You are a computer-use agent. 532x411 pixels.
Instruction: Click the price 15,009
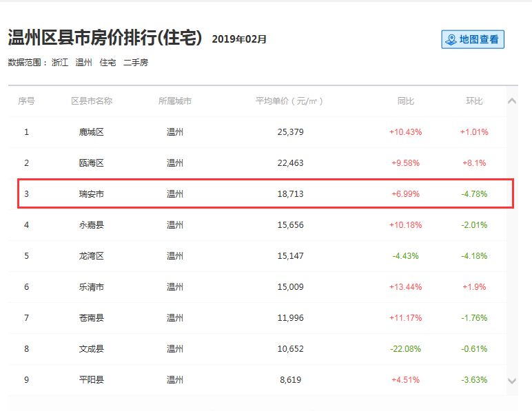point(290,287)
